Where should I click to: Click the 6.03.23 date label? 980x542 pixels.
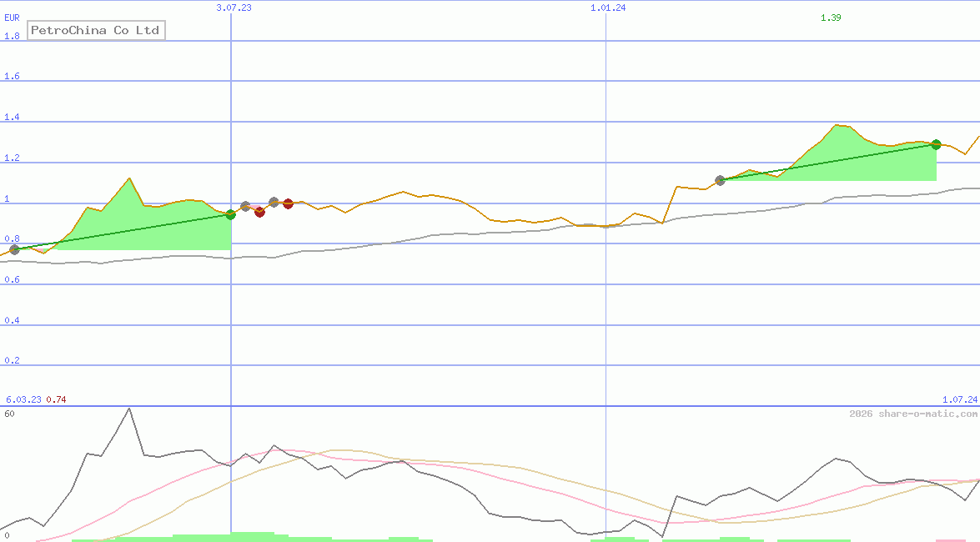tap(23, 399)
